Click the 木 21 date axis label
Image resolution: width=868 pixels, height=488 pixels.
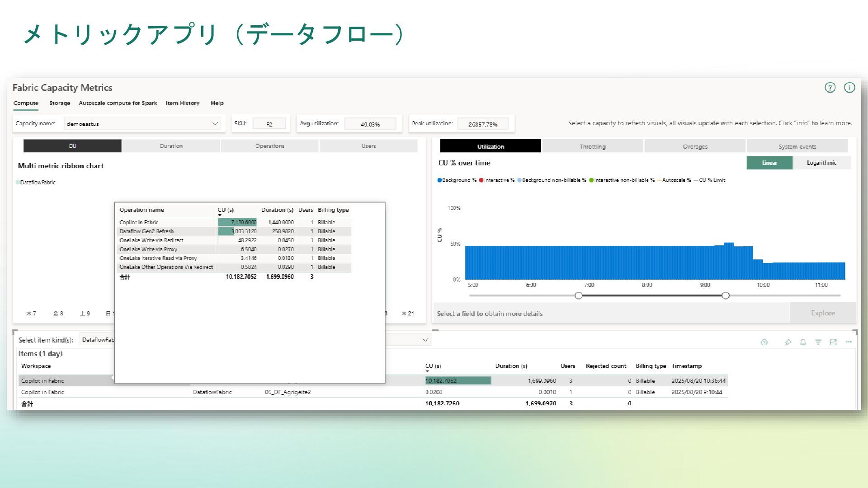(x=407, y=314)
